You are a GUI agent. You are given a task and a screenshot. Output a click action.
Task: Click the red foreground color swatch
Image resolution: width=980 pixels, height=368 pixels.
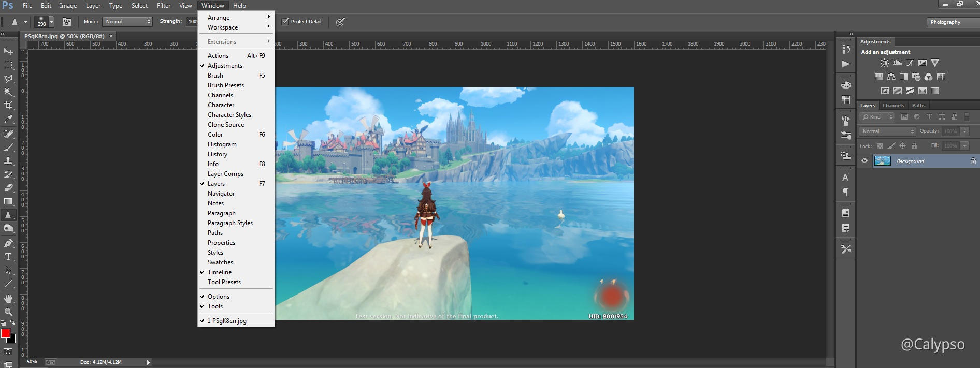pos(6,333)
